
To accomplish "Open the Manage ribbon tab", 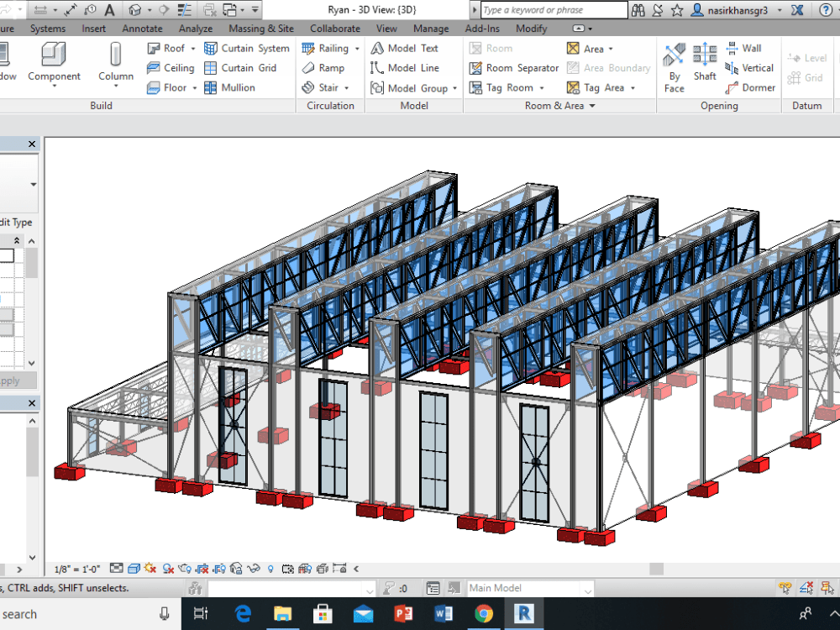I will click(431, 28).
